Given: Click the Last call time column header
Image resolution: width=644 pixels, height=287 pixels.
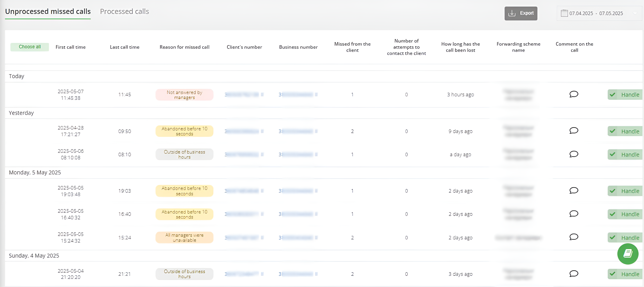Looking at the screenshot, I should tap(124, 47).
